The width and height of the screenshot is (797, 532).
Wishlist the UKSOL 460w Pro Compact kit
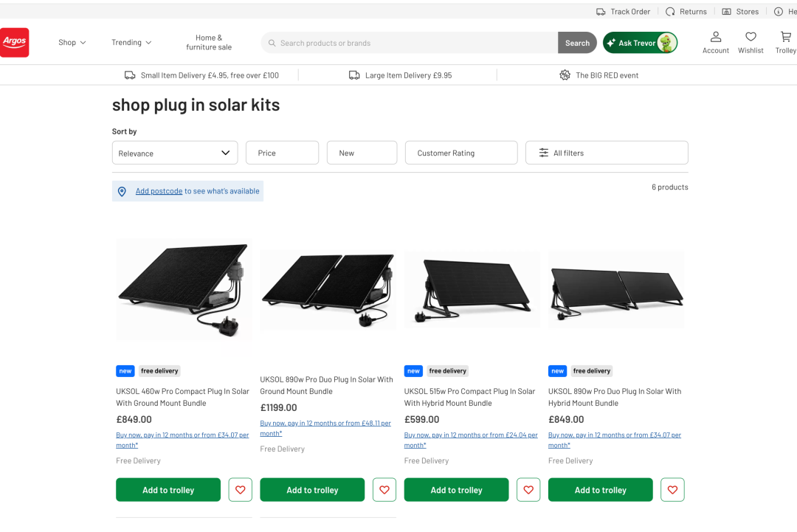[x=241, y=490]
